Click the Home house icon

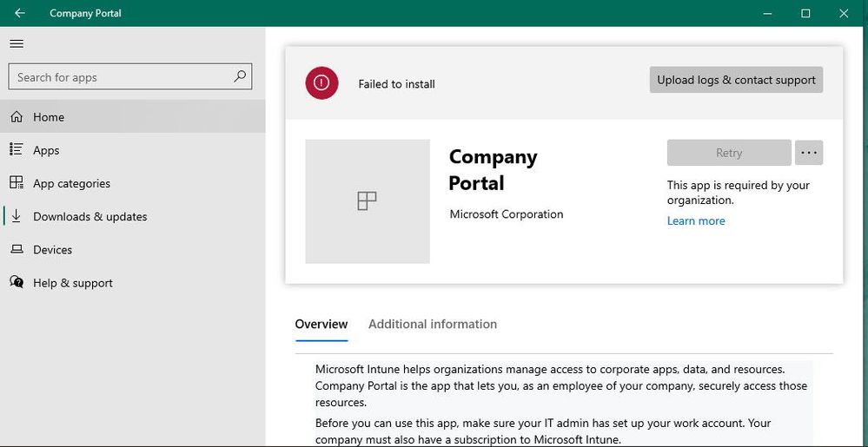click(17, 117)
